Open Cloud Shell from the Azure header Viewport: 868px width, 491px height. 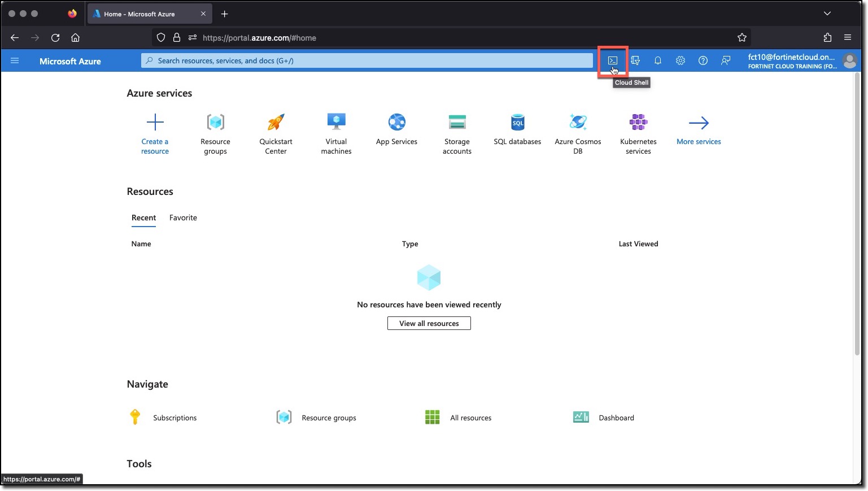pyautogui.click(x=613, y=60)
